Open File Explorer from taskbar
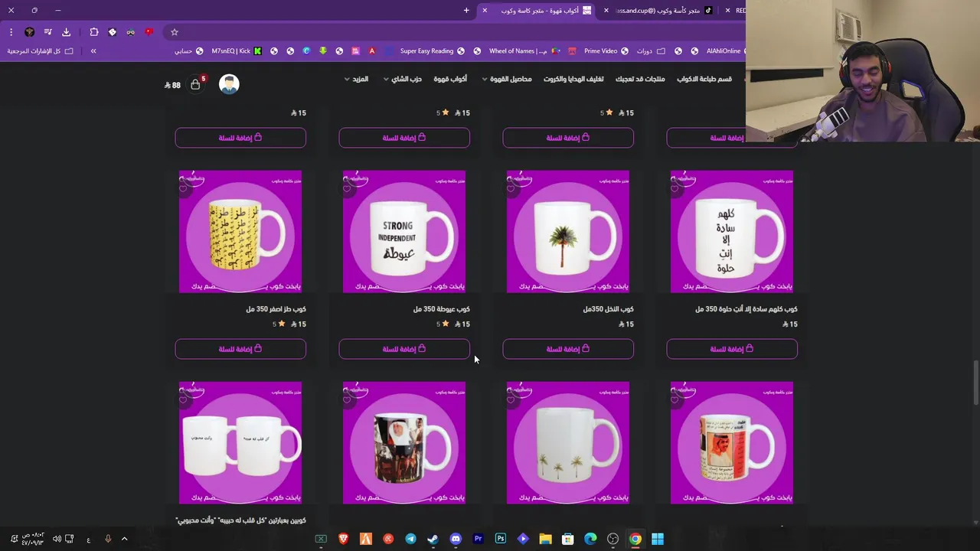 tap(545, 539)
